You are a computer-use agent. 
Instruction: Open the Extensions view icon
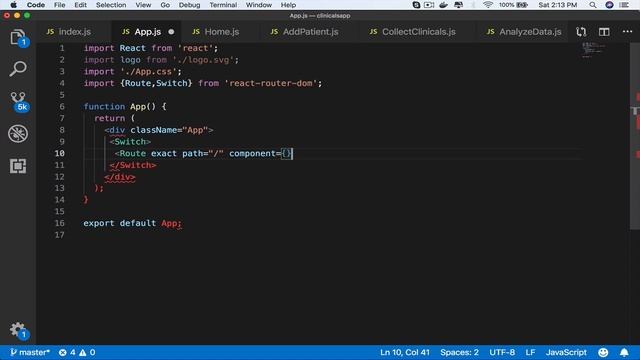click(18, 166)
